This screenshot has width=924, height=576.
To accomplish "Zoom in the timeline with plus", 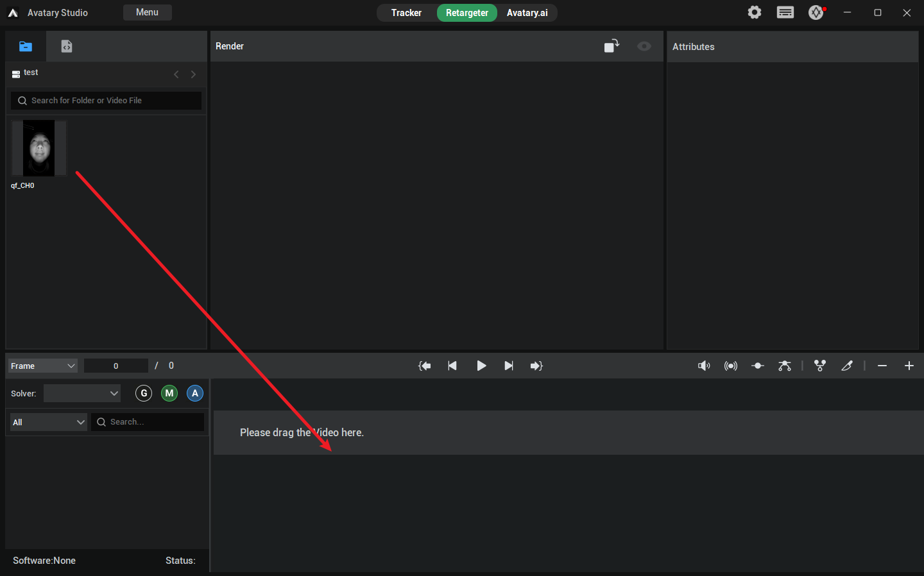I will (909, 366).
